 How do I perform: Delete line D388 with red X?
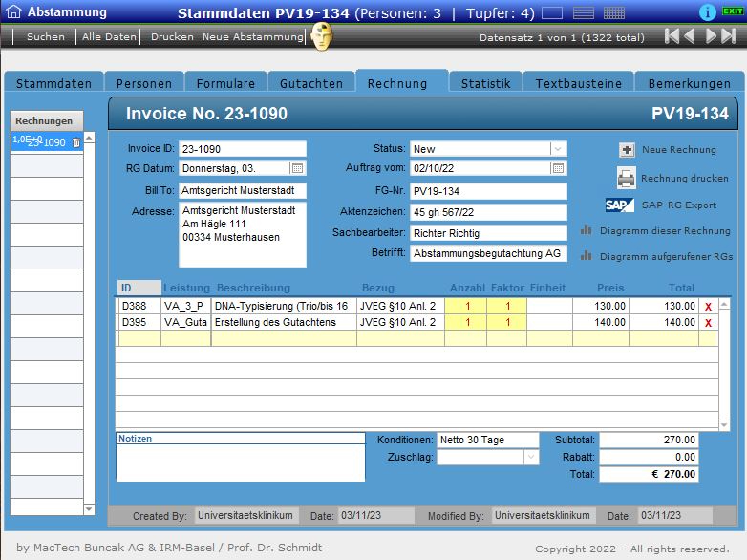(708, 307)
